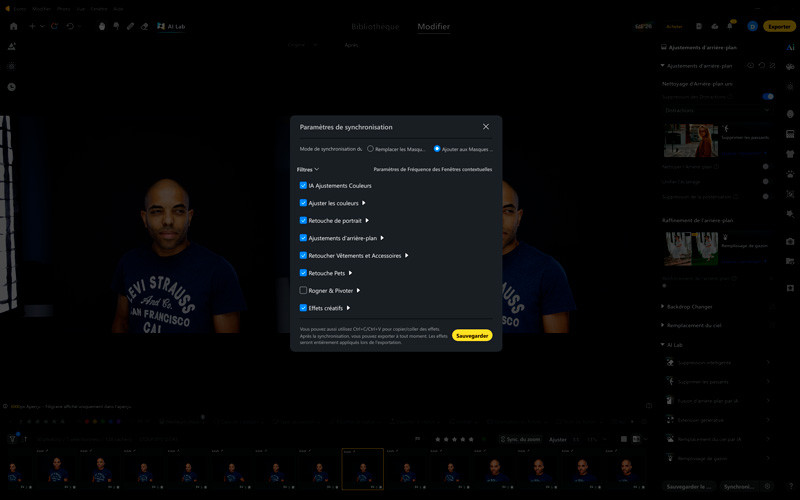800x500 pixels.
Task: Open the Distractions dropdown
Action: [x=717, y=110]
